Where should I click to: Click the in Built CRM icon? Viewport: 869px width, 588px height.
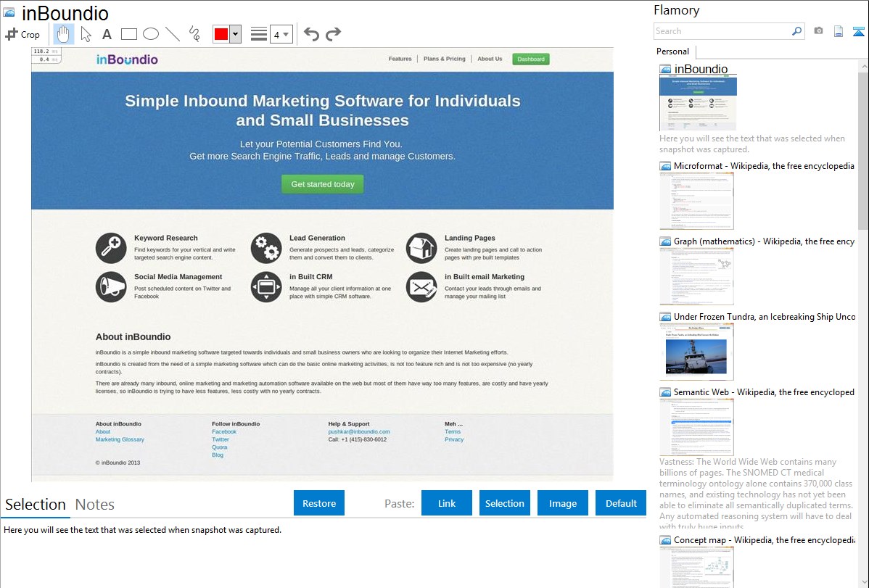266,286
